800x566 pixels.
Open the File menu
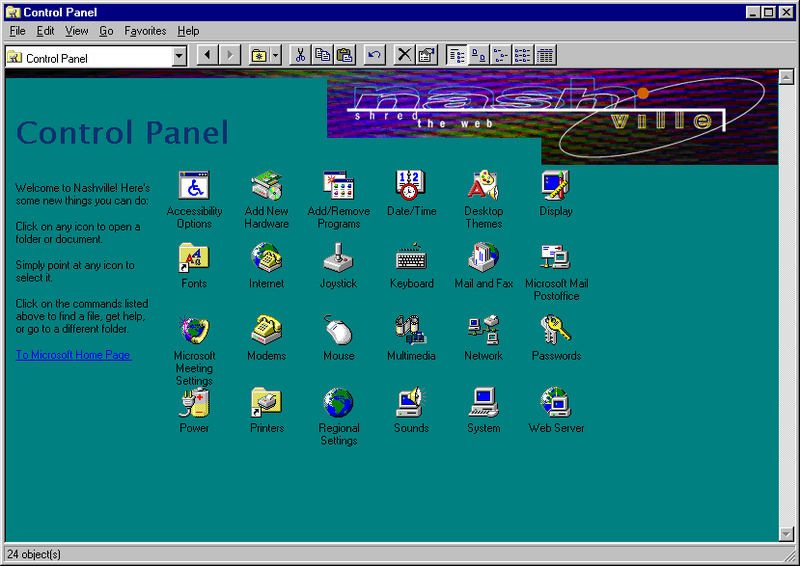pos(17,31)
